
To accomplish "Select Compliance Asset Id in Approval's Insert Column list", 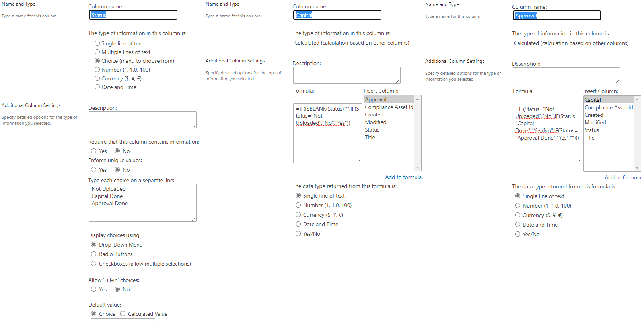I will 609,107.
